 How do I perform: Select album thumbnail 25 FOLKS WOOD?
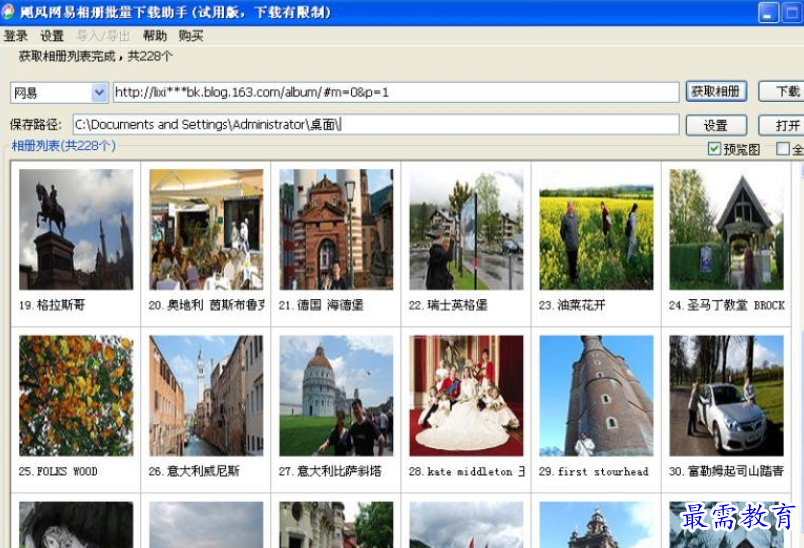pyautogui.click(x=76, y=395)
